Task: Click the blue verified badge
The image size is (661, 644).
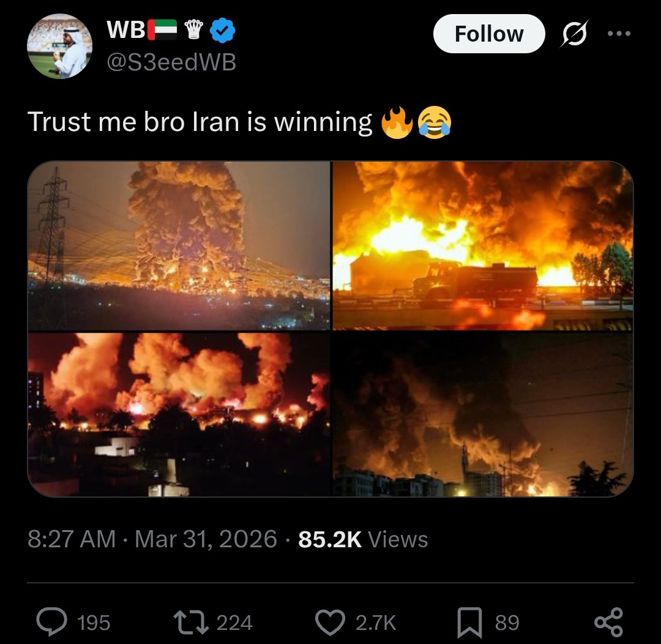Action: 222,31
